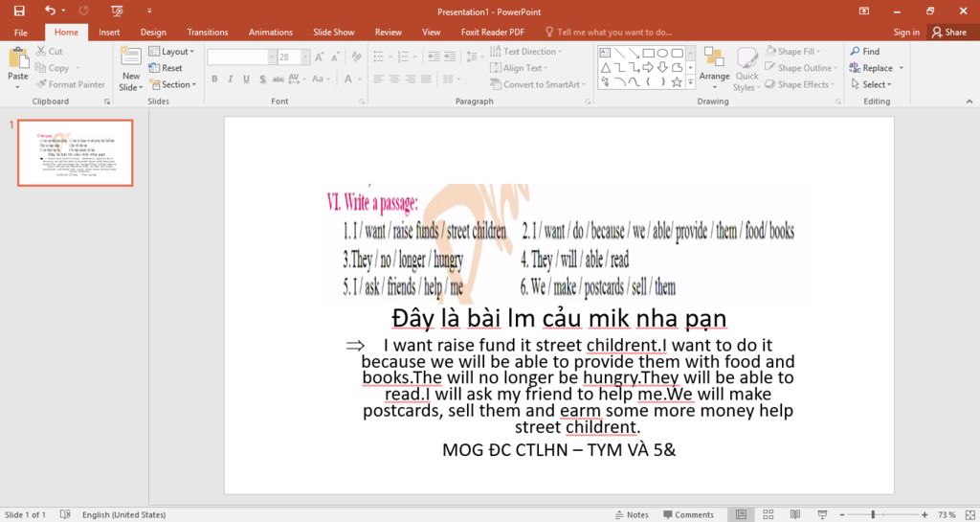Click Increase List Level icon

pos(450,57)
